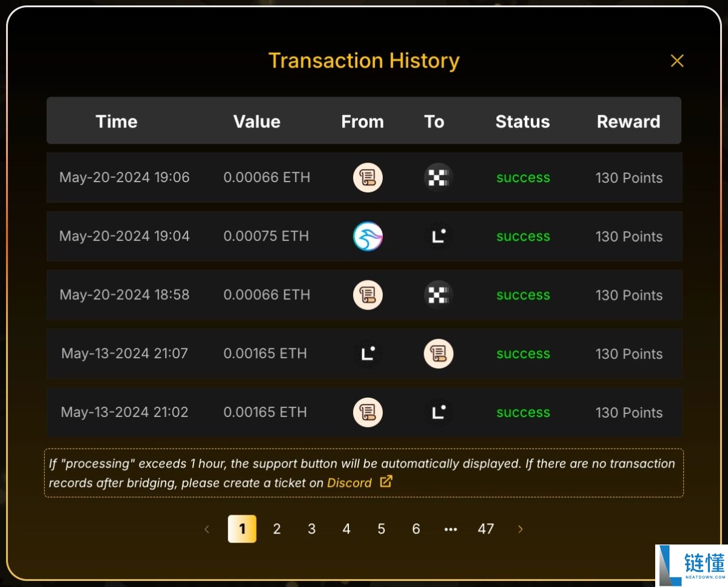Click the "May-20-2024 18:58" timestamp

point(124,294)
